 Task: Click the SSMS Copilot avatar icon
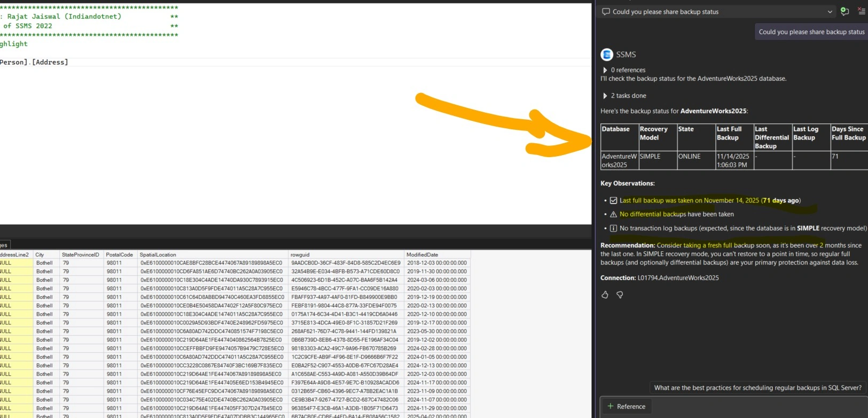coord(607,55)
